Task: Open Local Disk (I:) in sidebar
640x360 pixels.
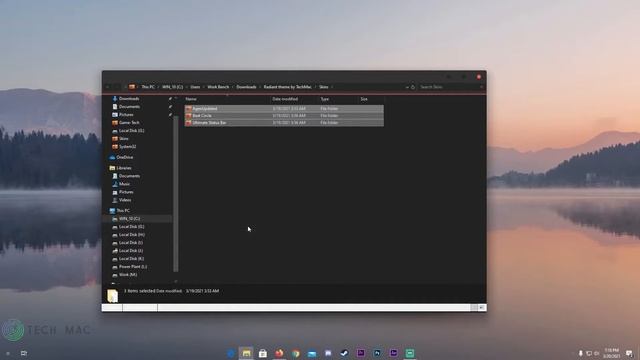Action: click(131, 242)
